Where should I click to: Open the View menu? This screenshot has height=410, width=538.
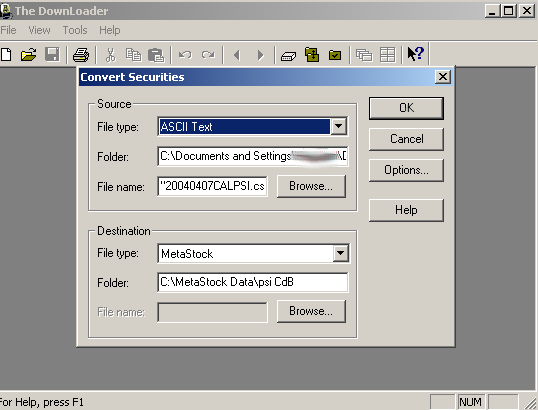click(x=39, y=30)
